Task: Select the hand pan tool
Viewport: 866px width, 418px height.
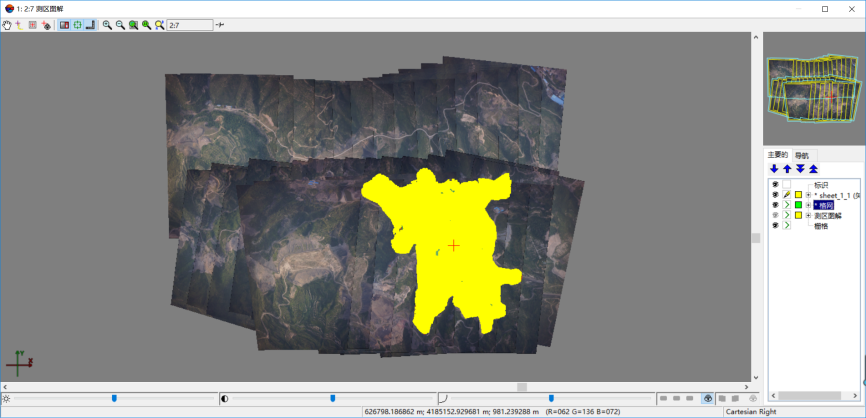Action: pyautogui.click(x=7, y=24)
